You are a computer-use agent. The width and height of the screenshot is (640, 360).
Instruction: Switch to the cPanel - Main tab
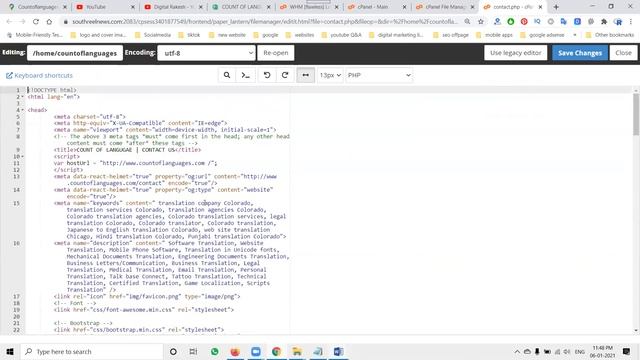(x=376, y=7)
